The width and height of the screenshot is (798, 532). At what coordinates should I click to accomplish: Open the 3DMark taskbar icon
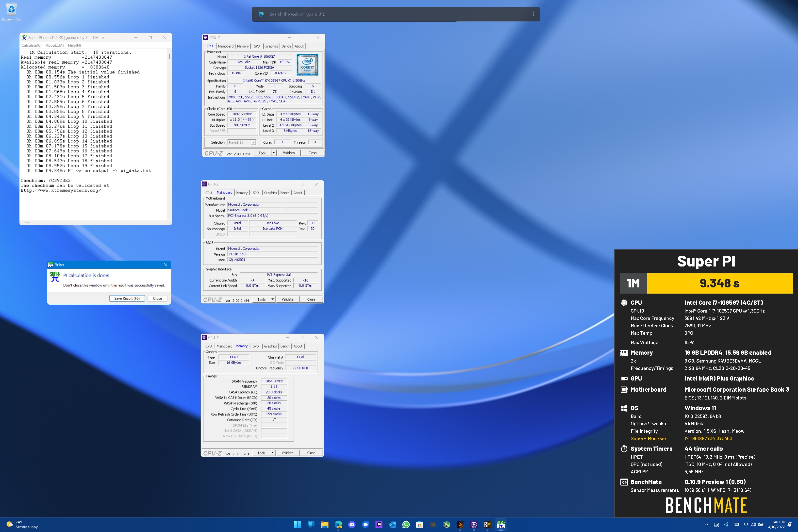pos(460,525)
